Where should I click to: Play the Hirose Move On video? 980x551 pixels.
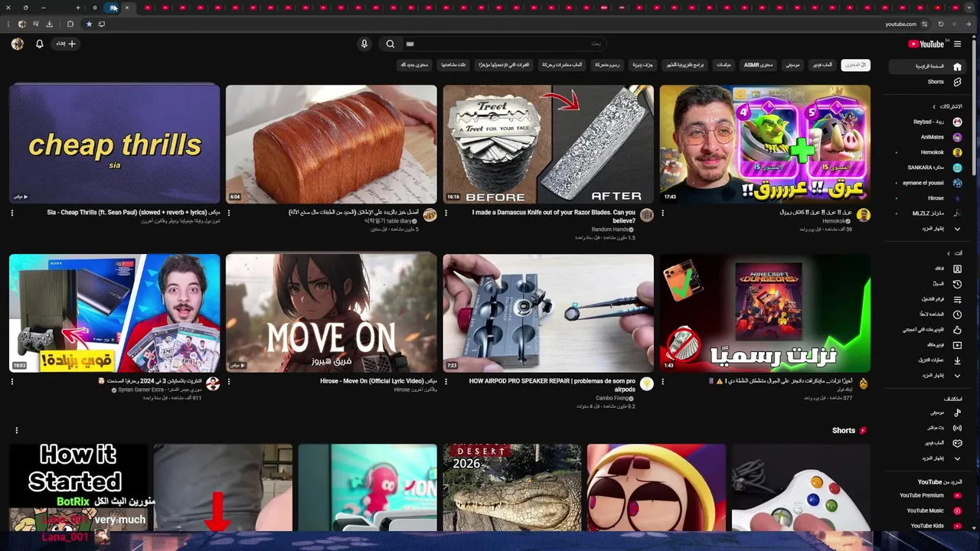pyautogui.click(x=331, y=313)
